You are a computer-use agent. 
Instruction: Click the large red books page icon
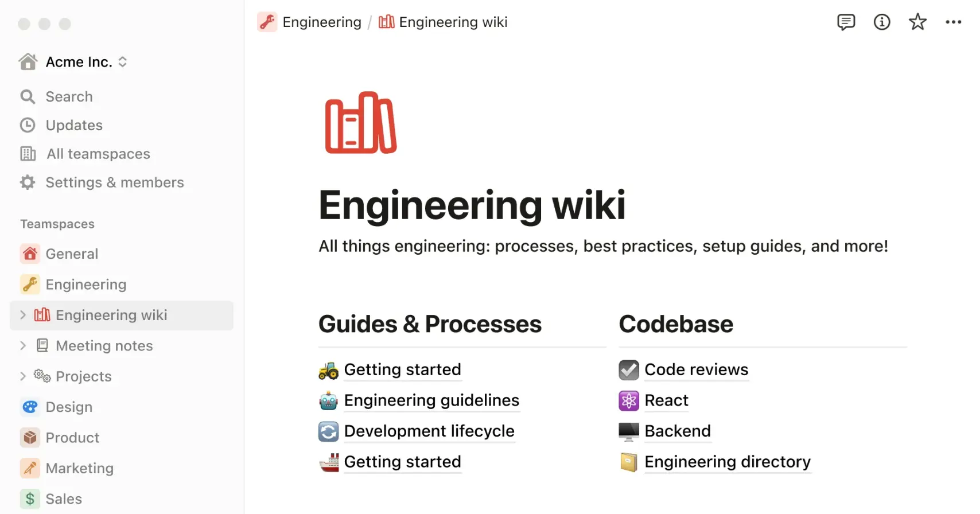click(x=361, y=123)
